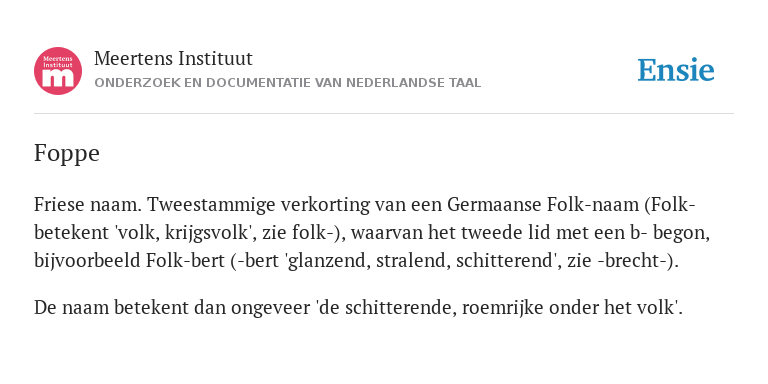Click the Foppe heading
Viewport: 768px width, 384px height.
click(x=67, y=154)
